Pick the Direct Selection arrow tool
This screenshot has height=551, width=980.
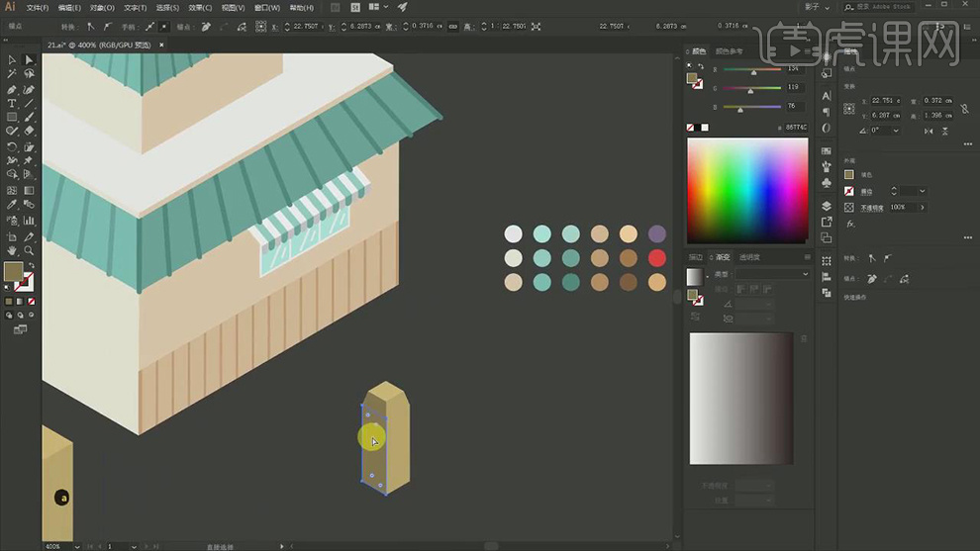click(x=29, y=60)
